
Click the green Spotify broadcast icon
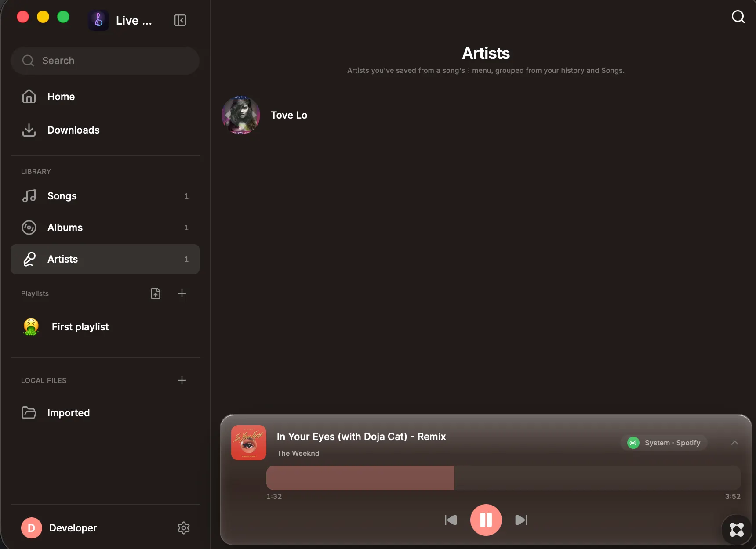(x=633, y=443)
